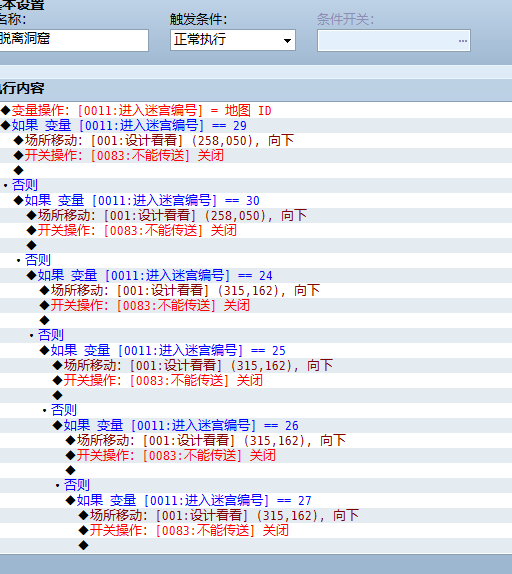Viewport: 512px width, 574px height.
Task: Click the dropdown arrow next to 正常执行
Action: click(288, 41)
